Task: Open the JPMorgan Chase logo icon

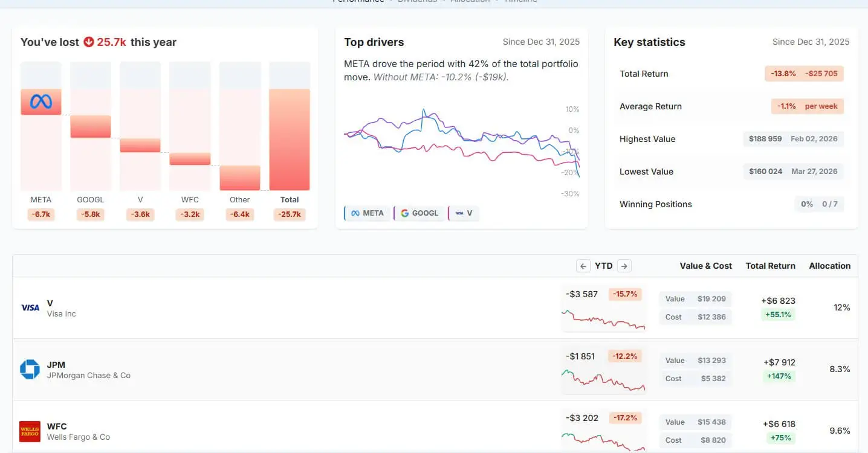Action: 30,369
